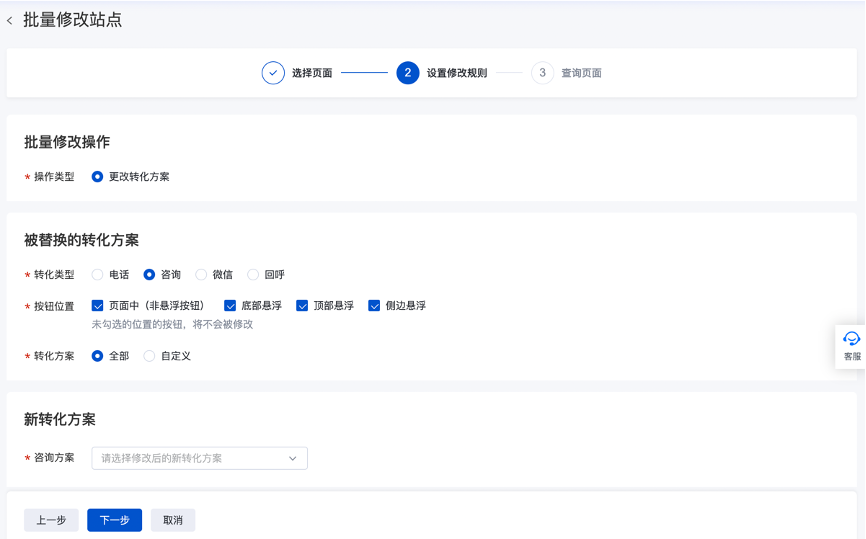Click the 客服 headset icon

[x=851, y=339]
